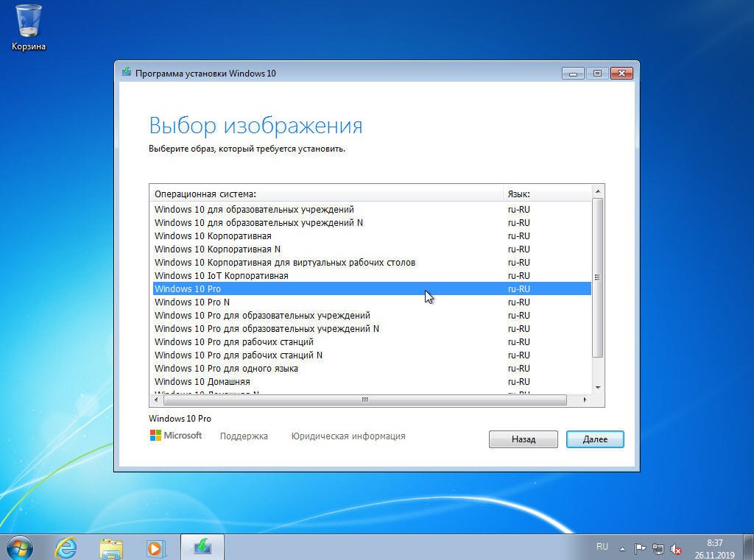Click the horizontal scrollbar right arrow

585,400
